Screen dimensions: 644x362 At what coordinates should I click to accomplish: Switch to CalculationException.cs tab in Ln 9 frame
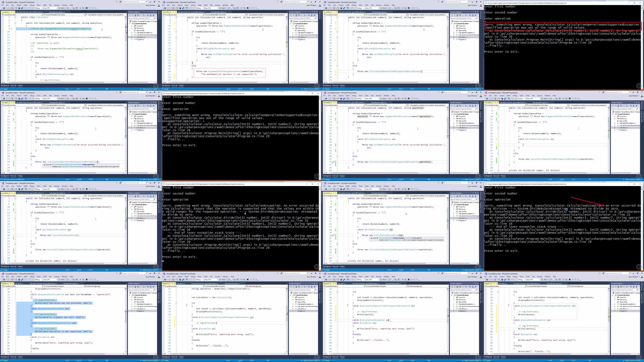57,12
